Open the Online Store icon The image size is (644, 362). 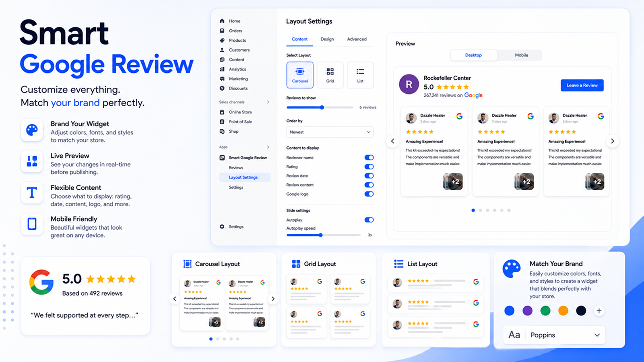pos(222,112)
